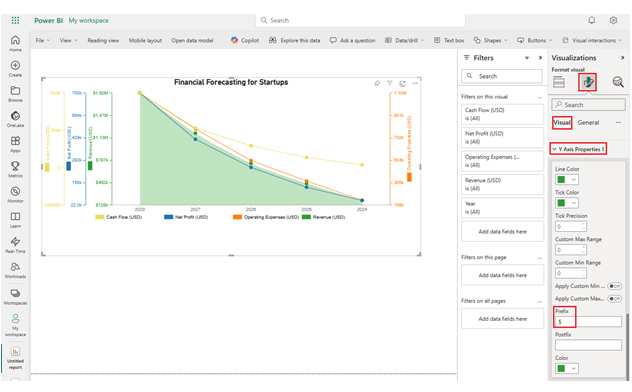Select the Format visual icon
Image resolution: width=632 pixels, height=392 pixels.
587,82
